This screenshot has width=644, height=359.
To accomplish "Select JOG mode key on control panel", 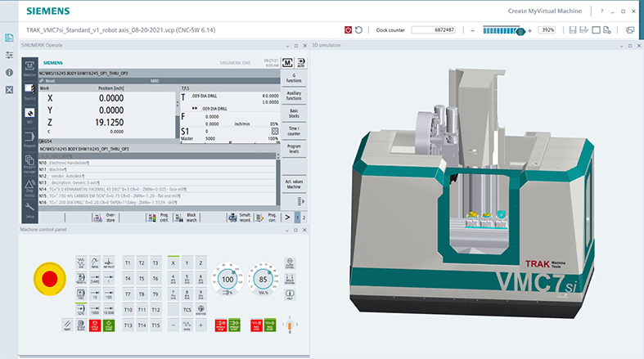I will (x=81, y=263).
